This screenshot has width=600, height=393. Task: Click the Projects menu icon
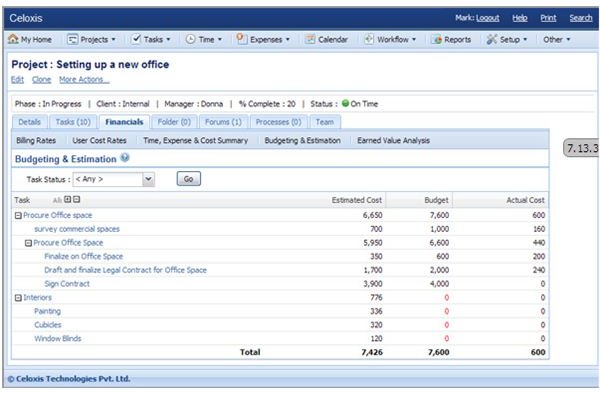pos(72,39)
